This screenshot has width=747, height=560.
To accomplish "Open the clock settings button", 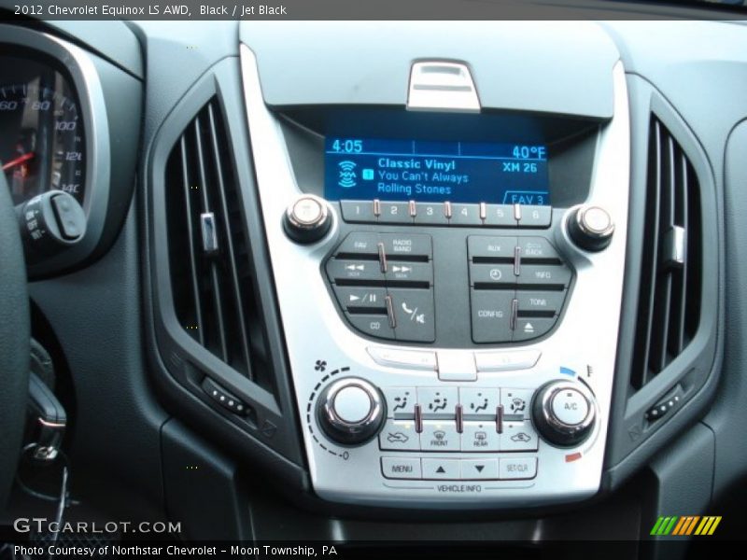I will [x=495, y=274].
